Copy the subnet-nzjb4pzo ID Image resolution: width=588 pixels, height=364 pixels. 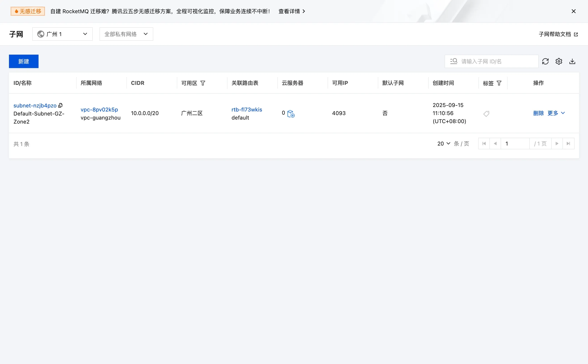(x=60, y=105)
